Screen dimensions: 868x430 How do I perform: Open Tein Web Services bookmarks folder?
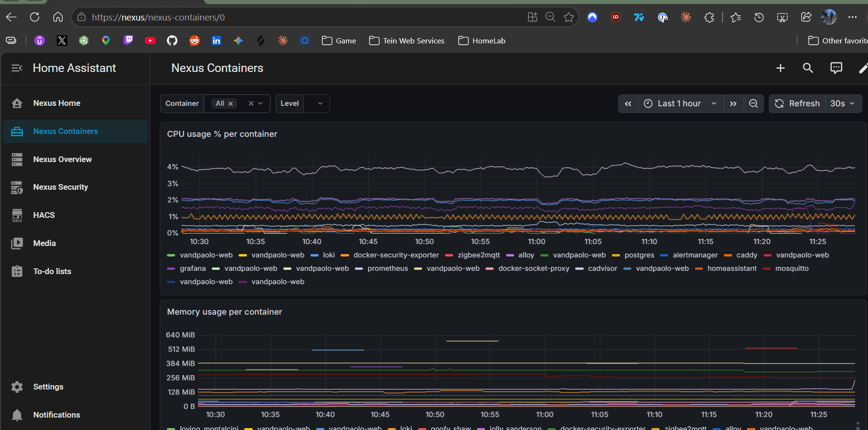pos(407,41)
